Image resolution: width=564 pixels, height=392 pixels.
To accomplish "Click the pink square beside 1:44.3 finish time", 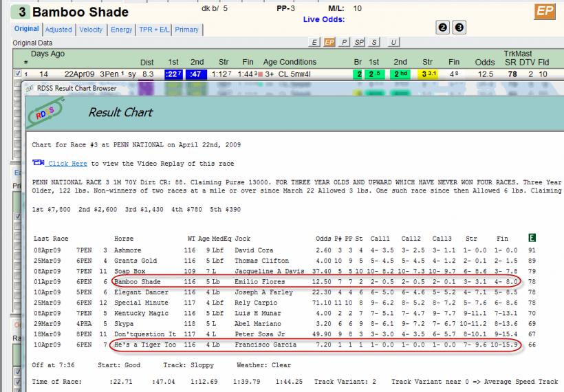I will (x=261, y=74).
